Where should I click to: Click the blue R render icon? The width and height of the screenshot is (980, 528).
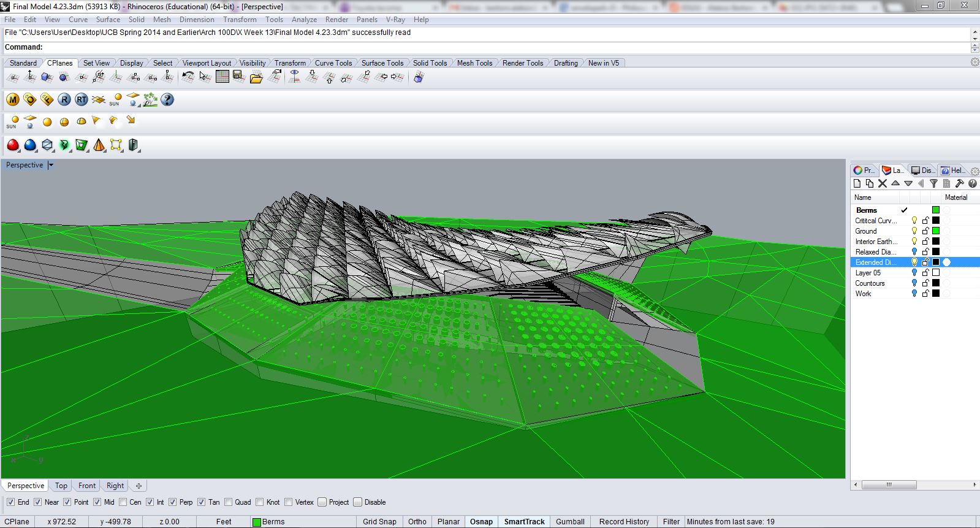click(x=64, y=99)
